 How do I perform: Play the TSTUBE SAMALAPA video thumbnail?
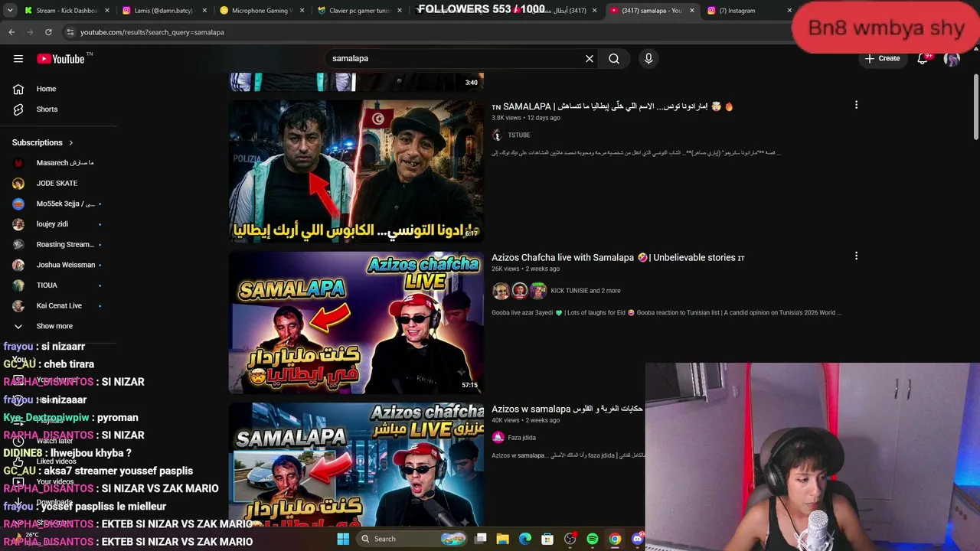tap(356, 171)
